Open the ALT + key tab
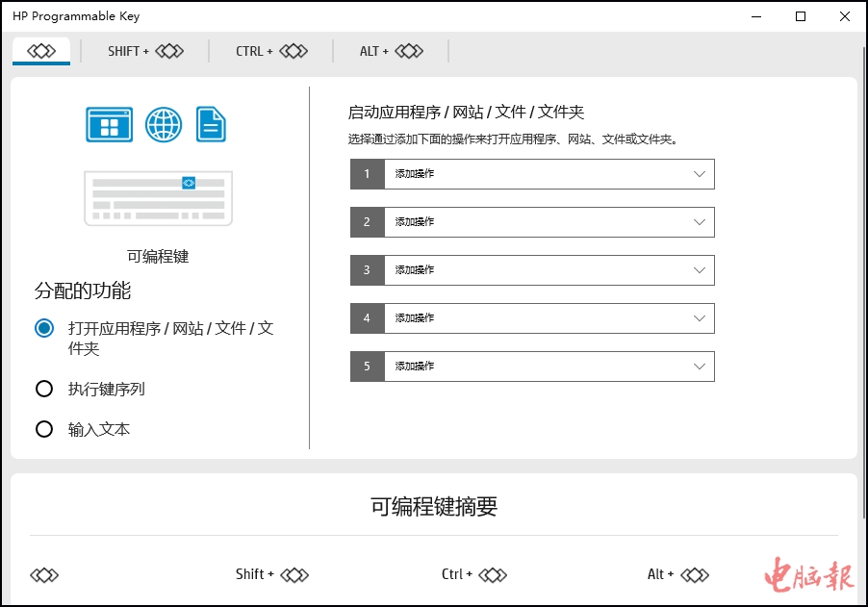Screen dimensions: 868x607 click(x=391, y=51)
